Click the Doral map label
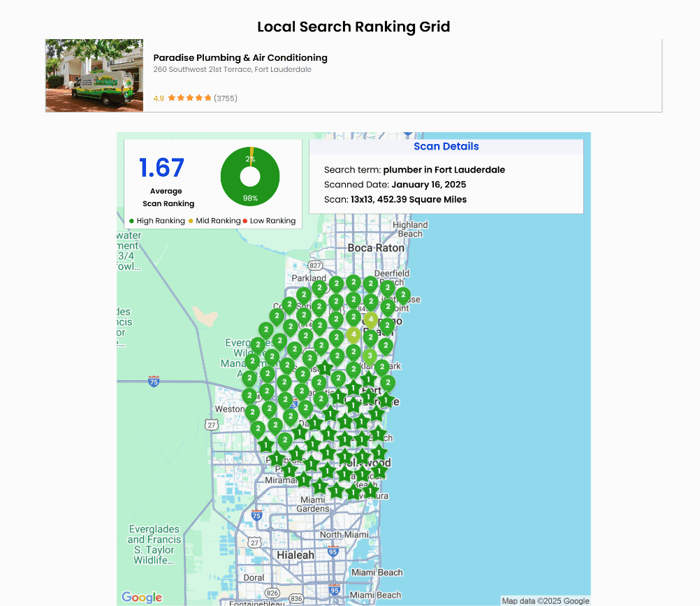 pos(254,577)
